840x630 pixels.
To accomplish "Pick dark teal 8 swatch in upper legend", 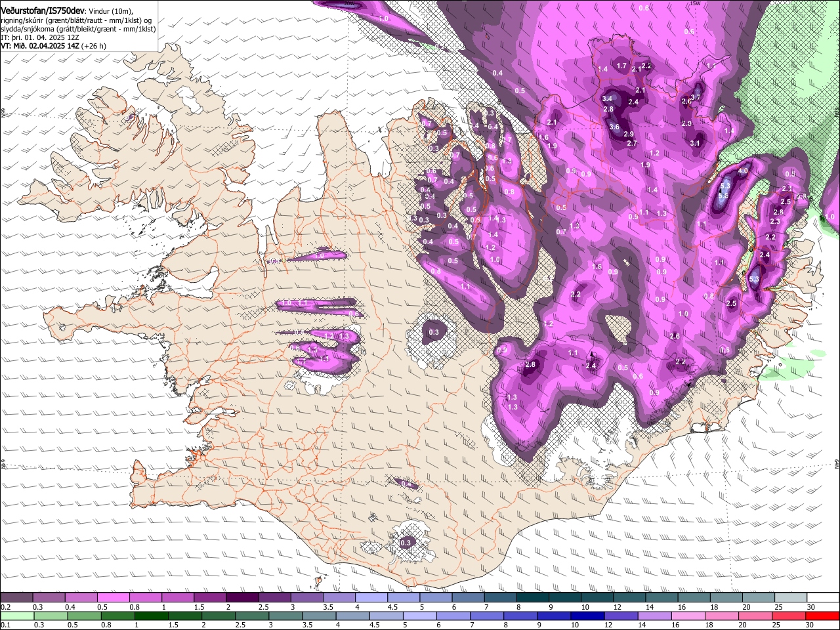I will pos(533,598).
